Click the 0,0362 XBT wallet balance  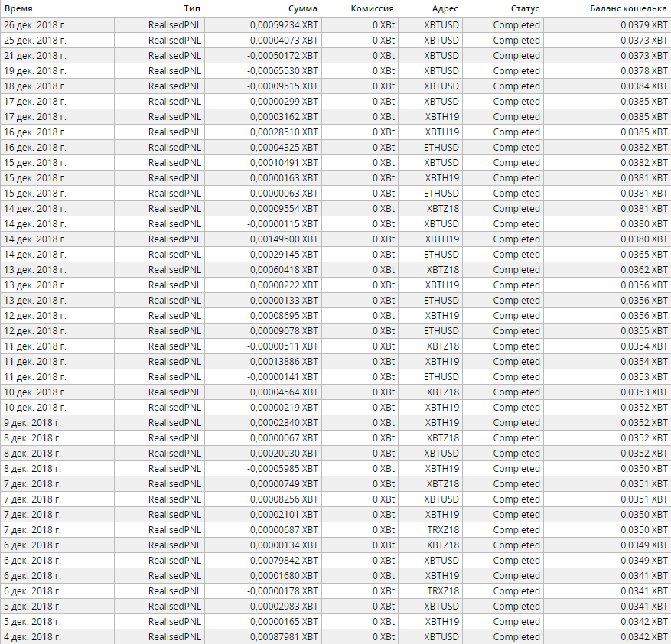(644, 270)
